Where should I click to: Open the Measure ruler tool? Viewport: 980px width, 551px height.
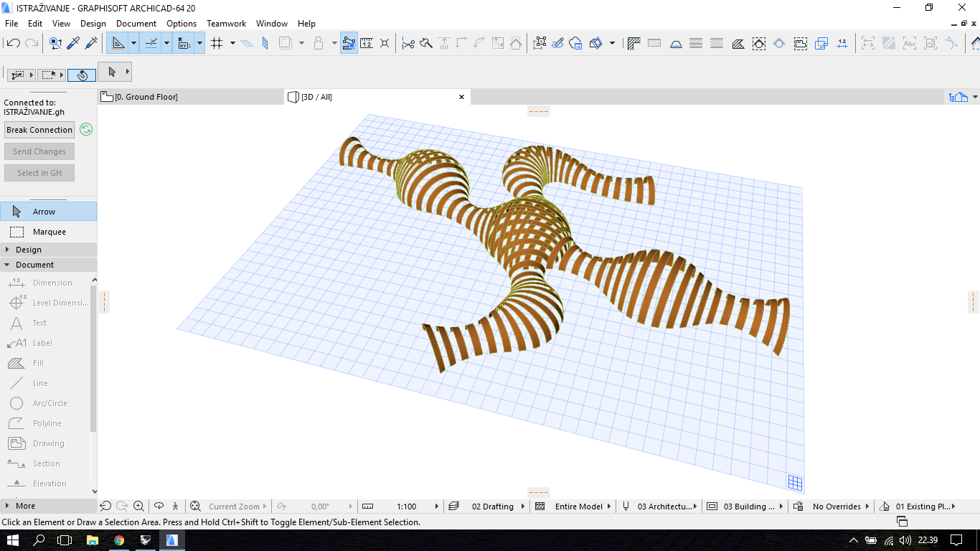click(367, 43)
